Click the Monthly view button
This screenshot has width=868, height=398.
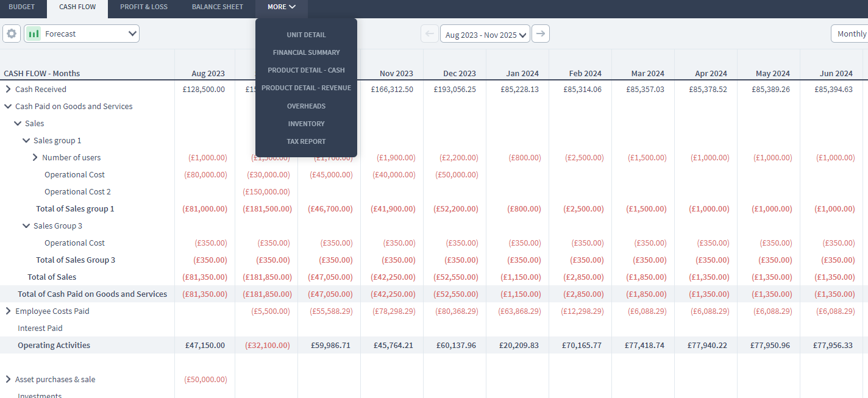point(853,34)
